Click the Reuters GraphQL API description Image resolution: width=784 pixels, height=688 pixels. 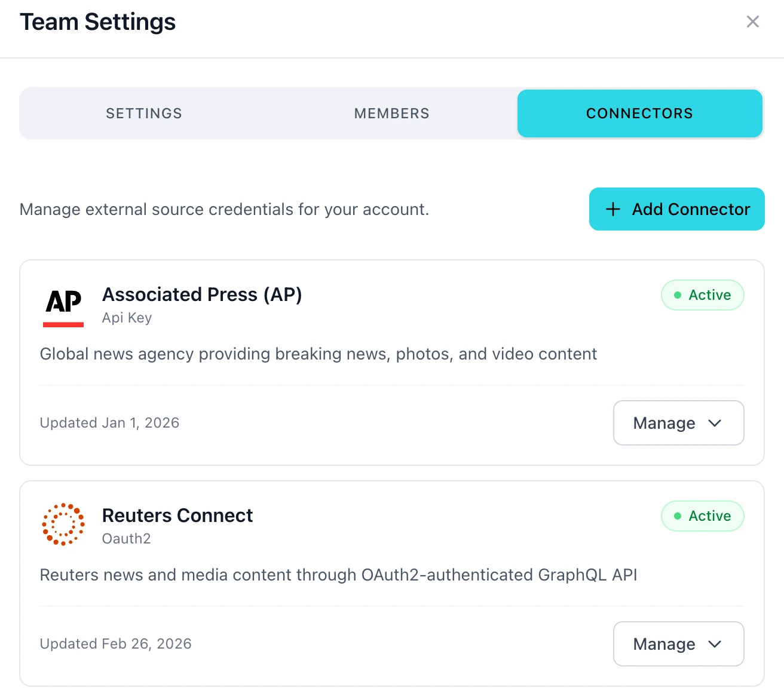pos(338,575)
